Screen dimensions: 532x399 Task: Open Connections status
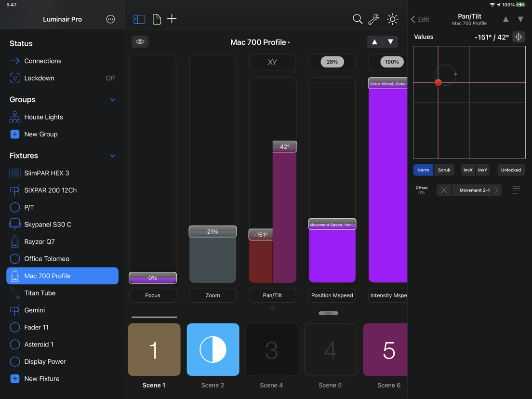(x=63, y=61)
